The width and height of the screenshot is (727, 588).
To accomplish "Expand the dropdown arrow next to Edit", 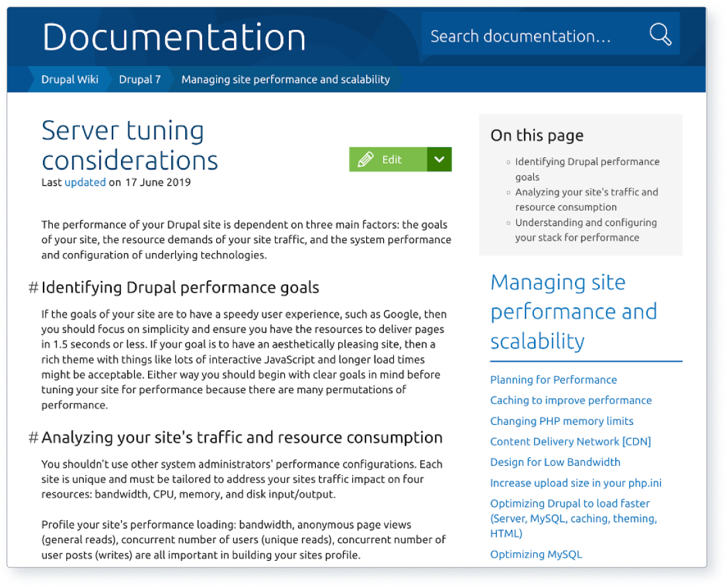I will (439, 159).
